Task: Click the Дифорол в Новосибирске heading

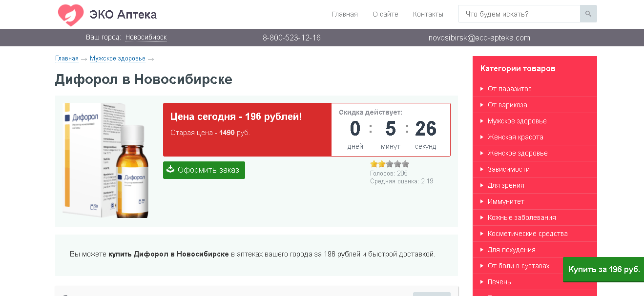Action: 144,79
